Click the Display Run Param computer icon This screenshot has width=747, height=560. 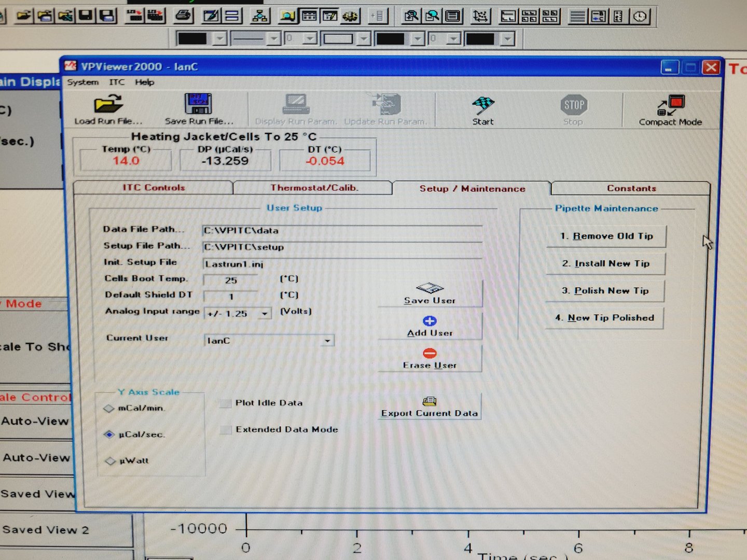click(296, 104)
